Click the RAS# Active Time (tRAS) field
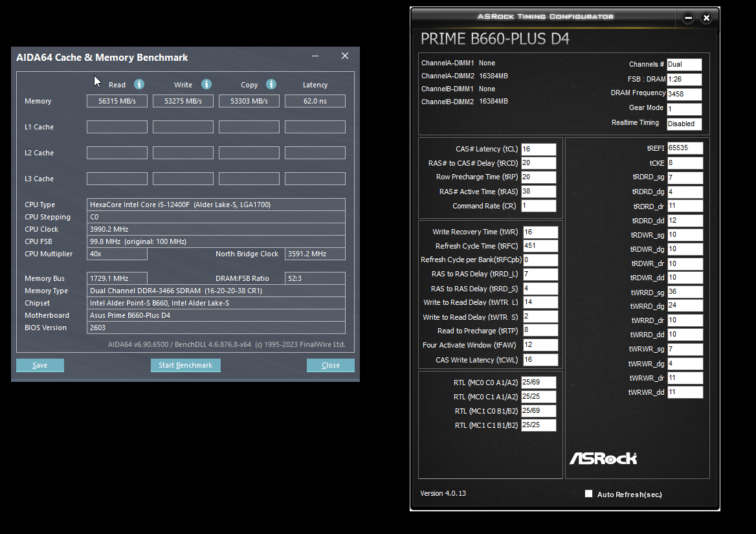This screenshot has width=756, height=534. tap(539, 192)
